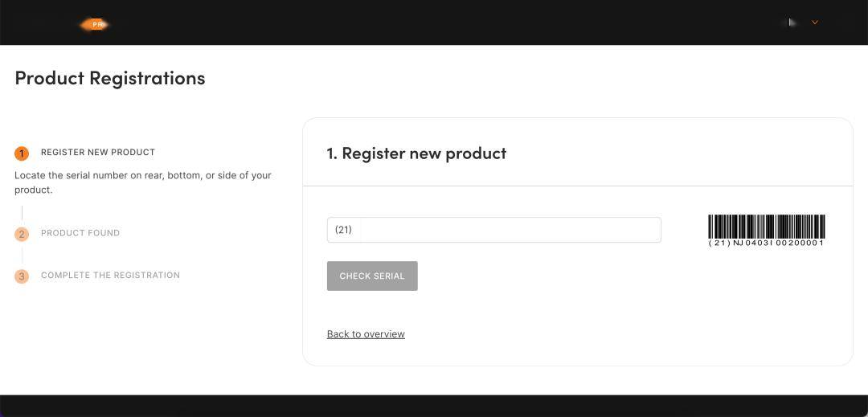The width and height of the screenshot is (868, 417).
Task: Click the example serial number under barcode
Action: tap(767, 243)
